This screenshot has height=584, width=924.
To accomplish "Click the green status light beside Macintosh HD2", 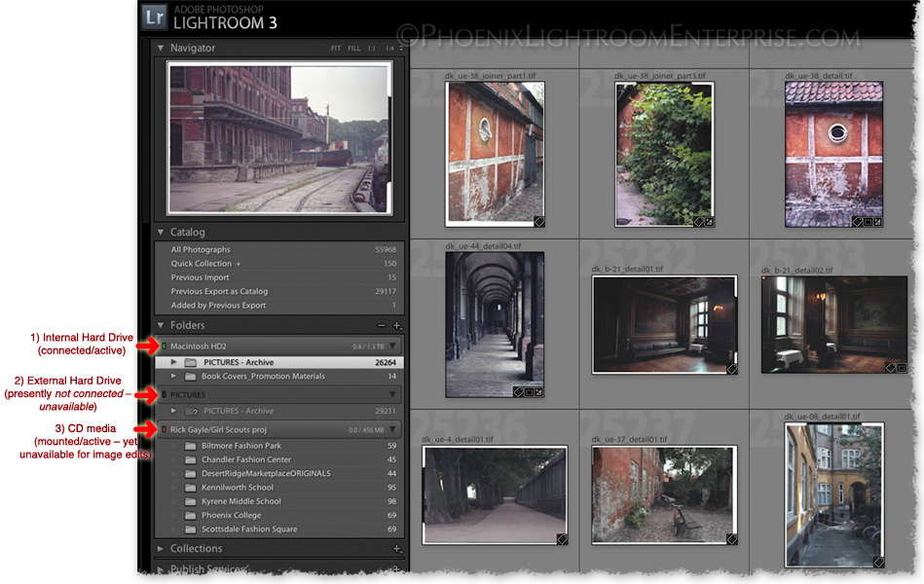I will tap(165, 346).
